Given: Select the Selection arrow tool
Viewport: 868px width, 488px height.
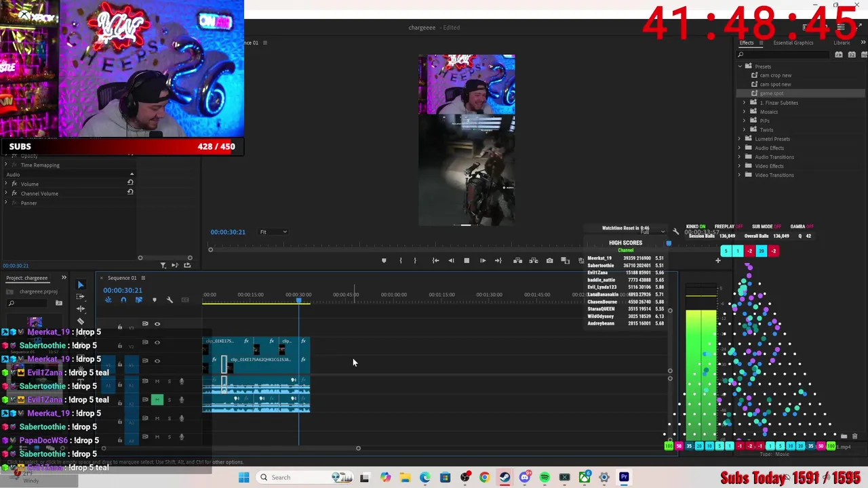Looking at the screenshot, I should pyautogui.click(x=81, y=285).
